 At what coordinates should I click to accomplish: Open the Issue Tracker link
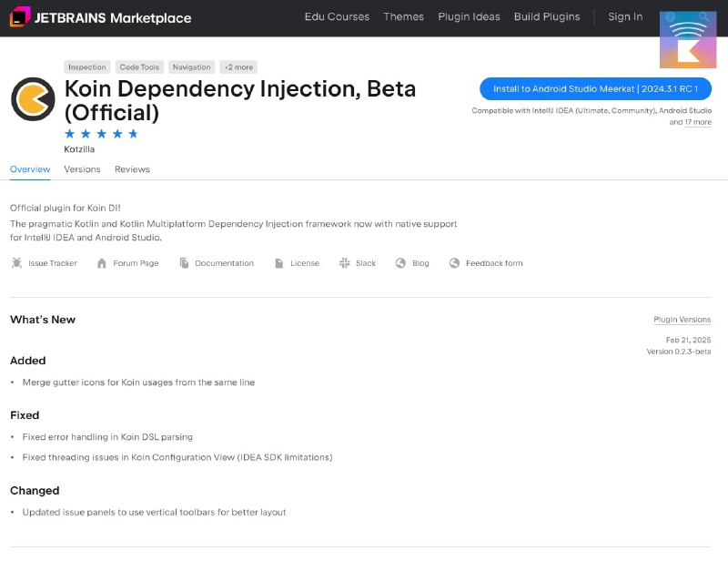(53, 263)
